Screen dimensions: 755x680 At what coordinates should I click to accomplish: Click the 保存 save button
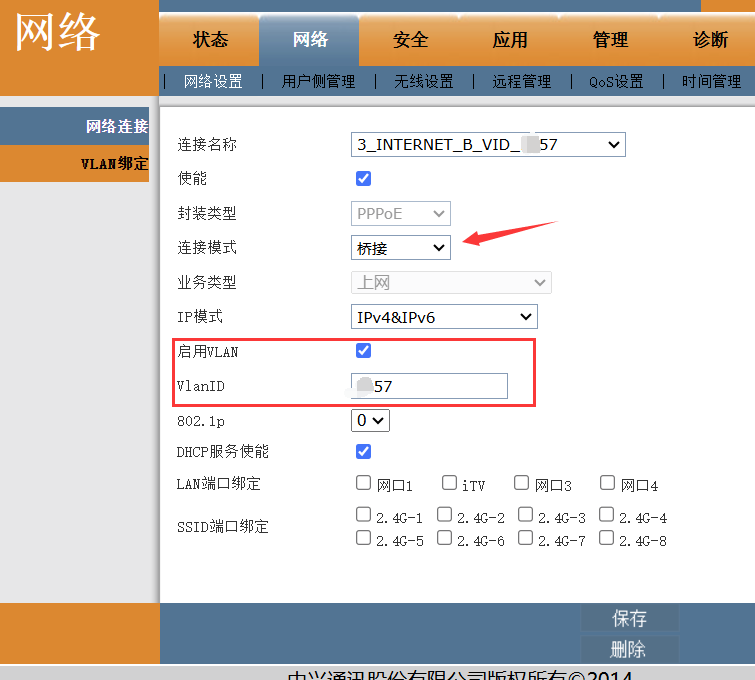pos(629,618)
